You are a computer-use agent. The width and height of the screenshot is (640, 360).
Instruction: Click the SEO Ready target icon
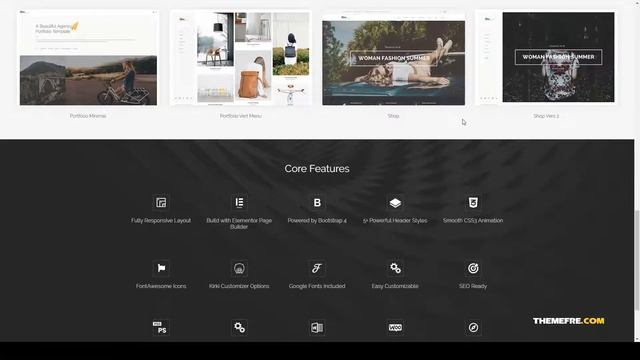pyautogui.click(x=473, y=268)
